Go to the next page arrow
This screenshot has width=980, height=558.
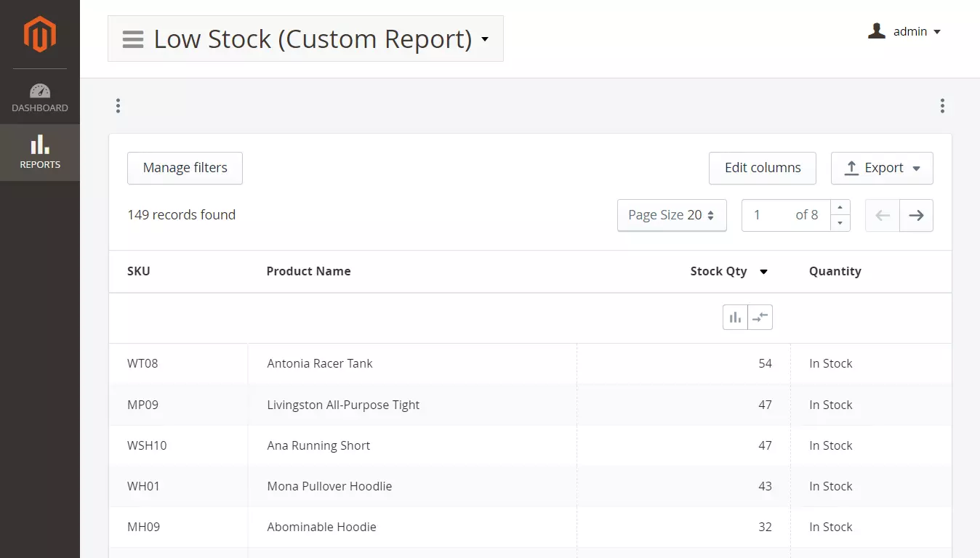point(916,215)
